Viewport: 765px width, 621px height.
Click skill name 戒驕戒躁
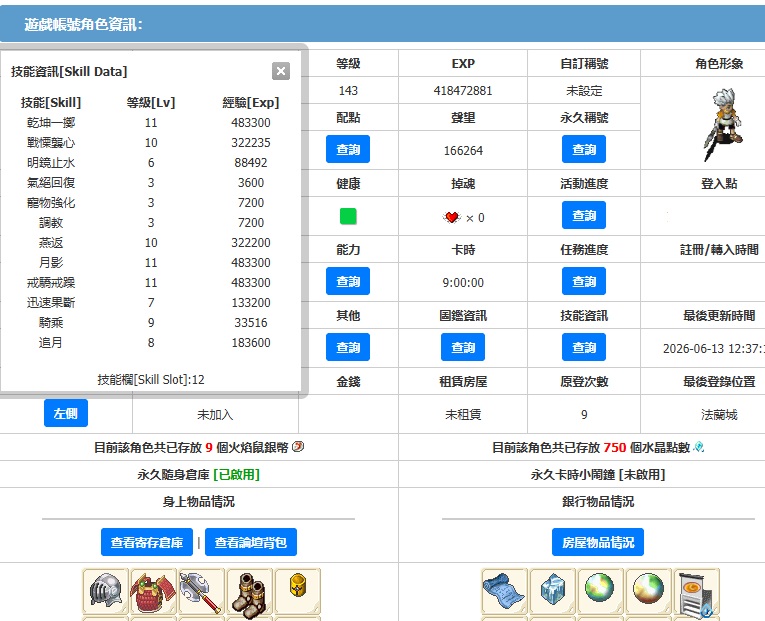coord(51,282)
